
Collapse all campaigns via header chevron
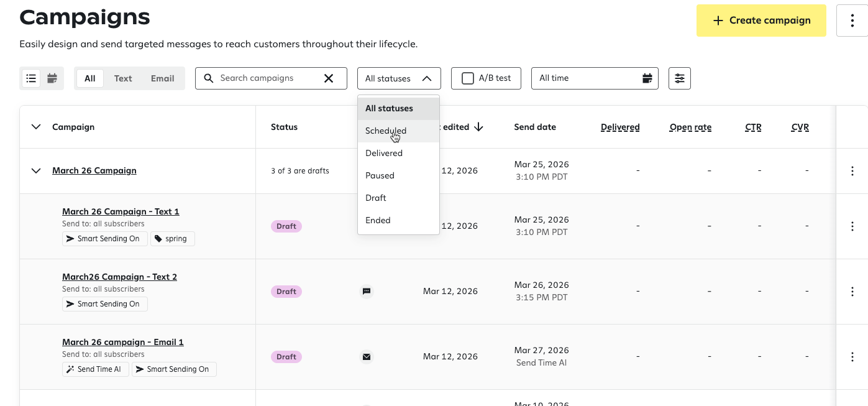(36, 127)
